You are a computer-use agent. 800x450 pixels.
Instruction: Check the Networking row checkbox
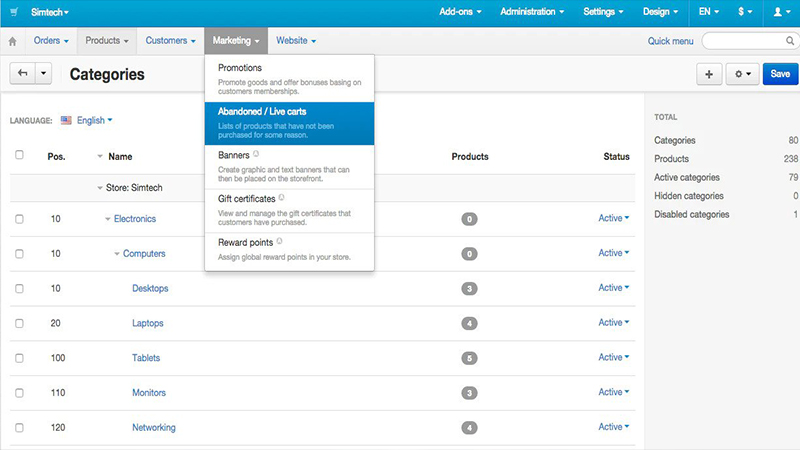(x=19, y=428)
